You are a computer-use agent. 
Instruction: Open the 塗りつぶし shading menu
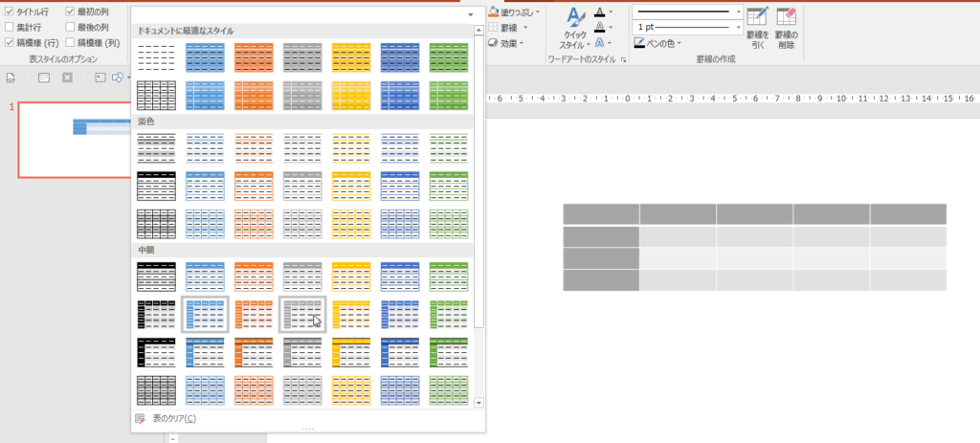(515, 11)
